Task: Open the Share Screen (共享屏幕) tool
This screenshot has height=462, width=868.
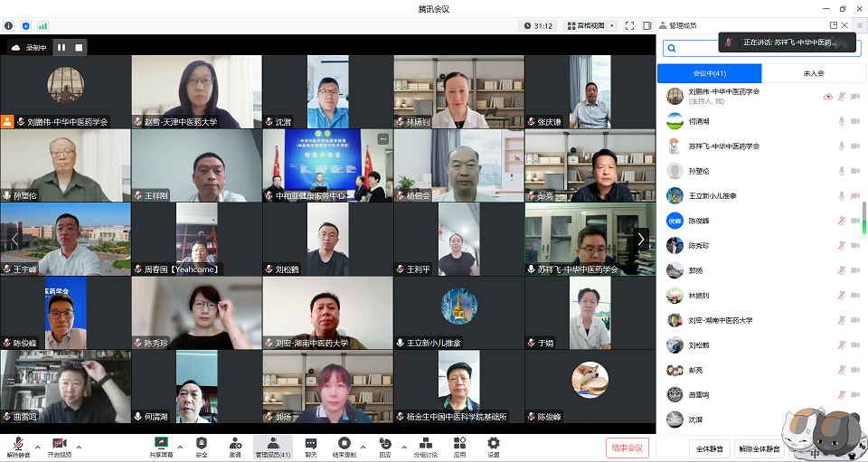Action: (x=162, y=446)
